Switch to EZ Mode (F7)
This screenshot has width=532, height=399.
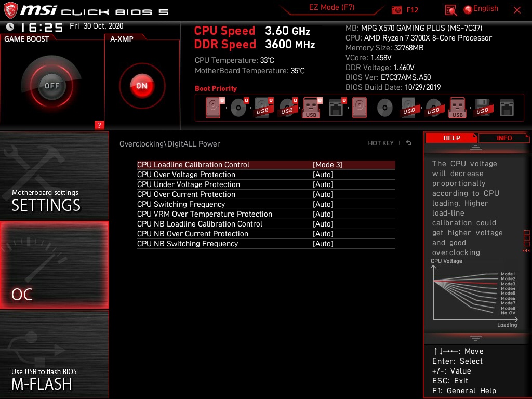331,7
